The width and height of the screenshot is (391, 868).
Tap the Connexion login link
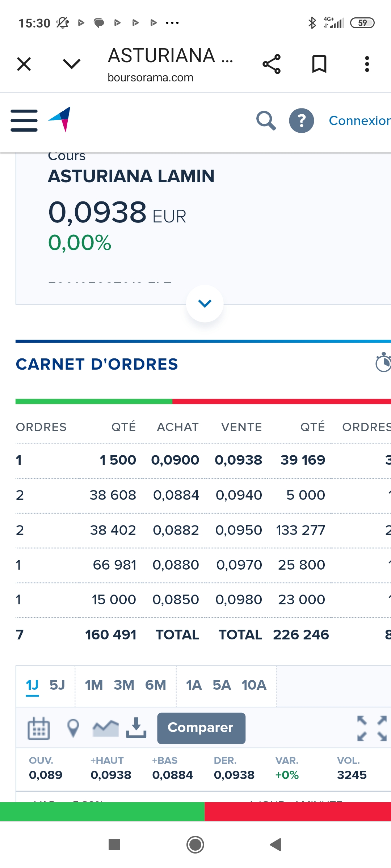coord(359,120)
